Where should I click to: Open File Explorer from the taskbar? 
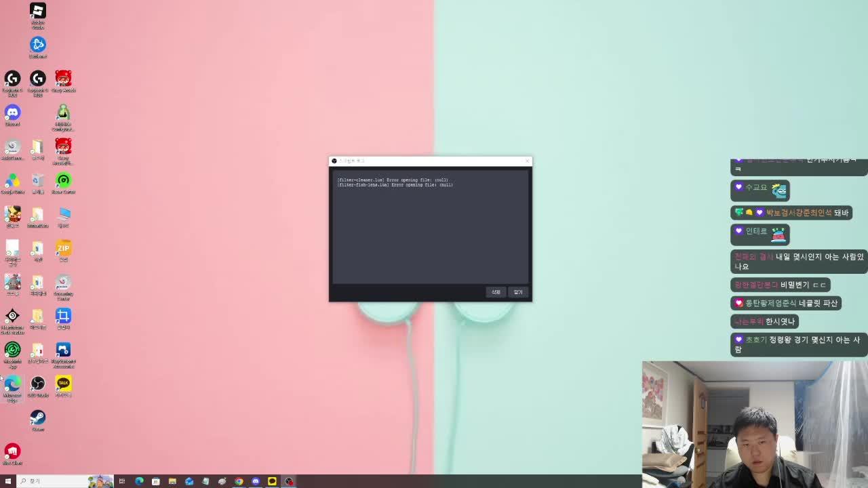point(172,481)
